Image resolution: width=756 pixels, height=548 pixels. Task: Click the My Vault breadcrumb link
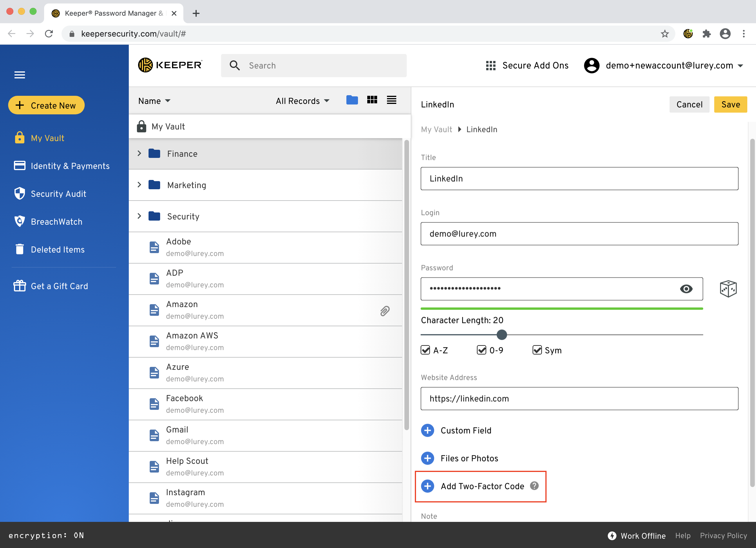coord(436,129)
